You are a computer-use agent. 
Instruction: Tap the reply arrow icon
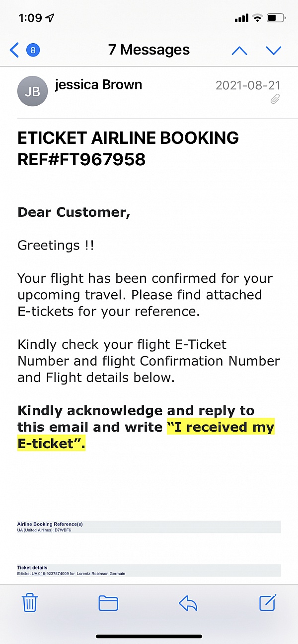tap(188, 603)
